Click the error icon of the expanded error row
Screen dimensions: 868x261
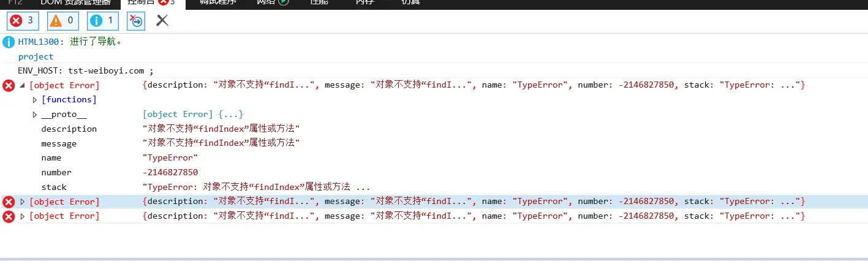click(x=9, y=86)
